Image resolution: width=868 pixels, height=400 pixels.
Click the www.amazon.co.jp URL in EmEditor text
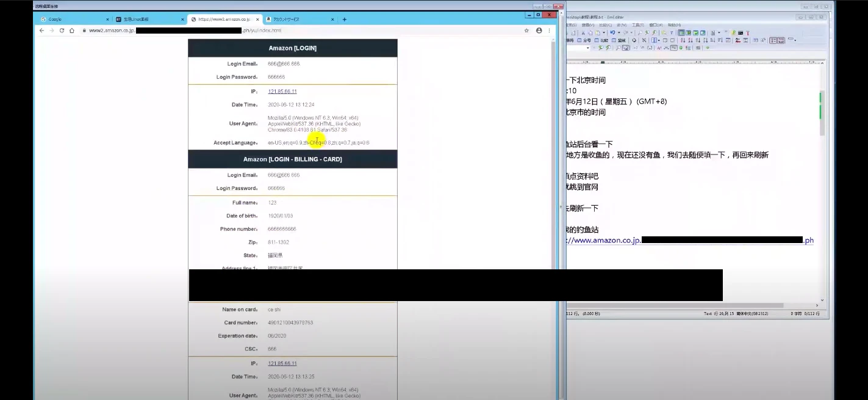click(x=690, y=241)
